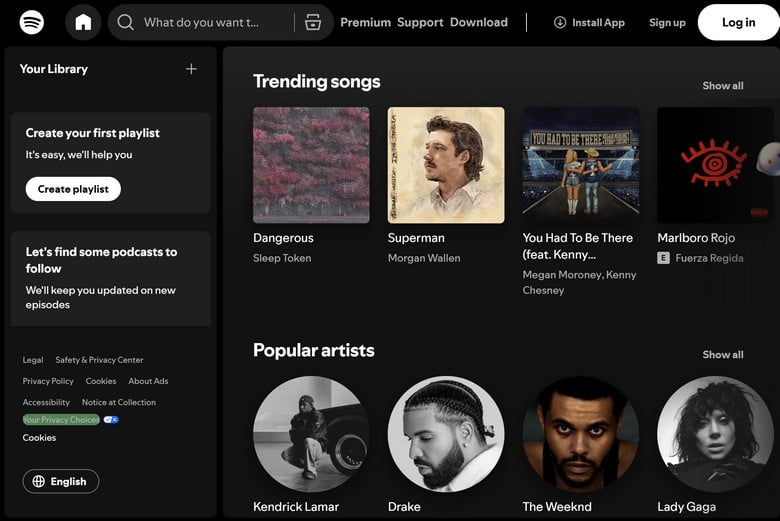
Task: Go to the Home icon button
Action: point(83,22)
